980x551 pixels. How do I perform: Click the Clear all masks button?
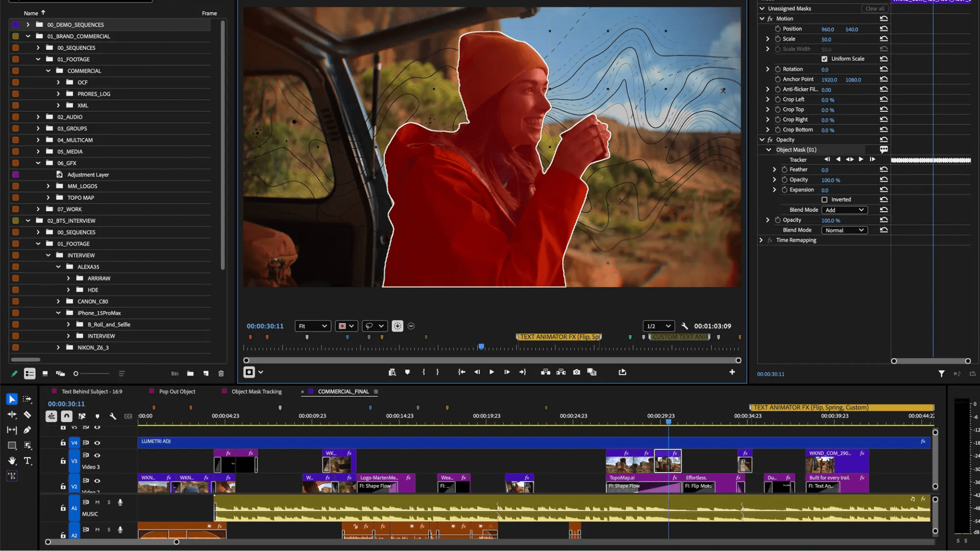874,9
